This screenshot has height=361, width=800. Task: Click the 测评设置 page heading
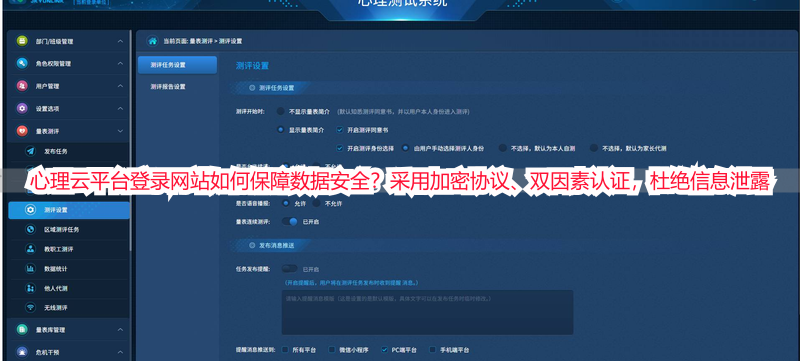pyautogui.click(x=252, y=66)
